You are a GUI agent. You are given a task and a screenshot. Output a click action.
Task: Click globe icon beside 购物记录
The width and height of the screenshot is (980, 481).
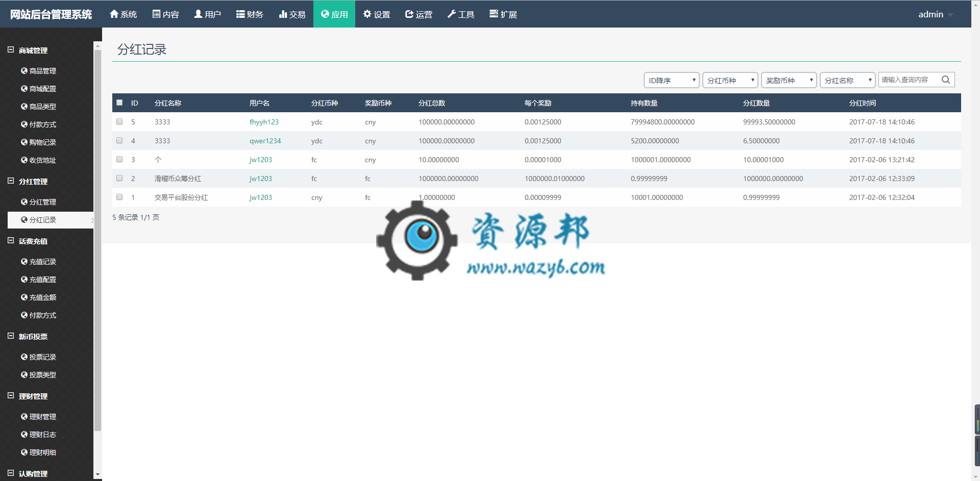coord(24,142)
